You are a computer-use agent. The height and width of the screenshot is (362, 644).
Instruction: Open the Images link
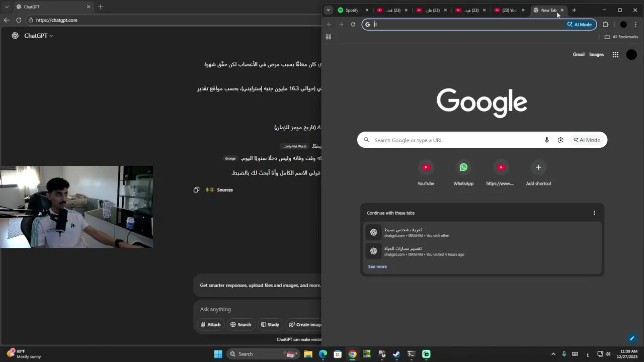pos(596,54)
